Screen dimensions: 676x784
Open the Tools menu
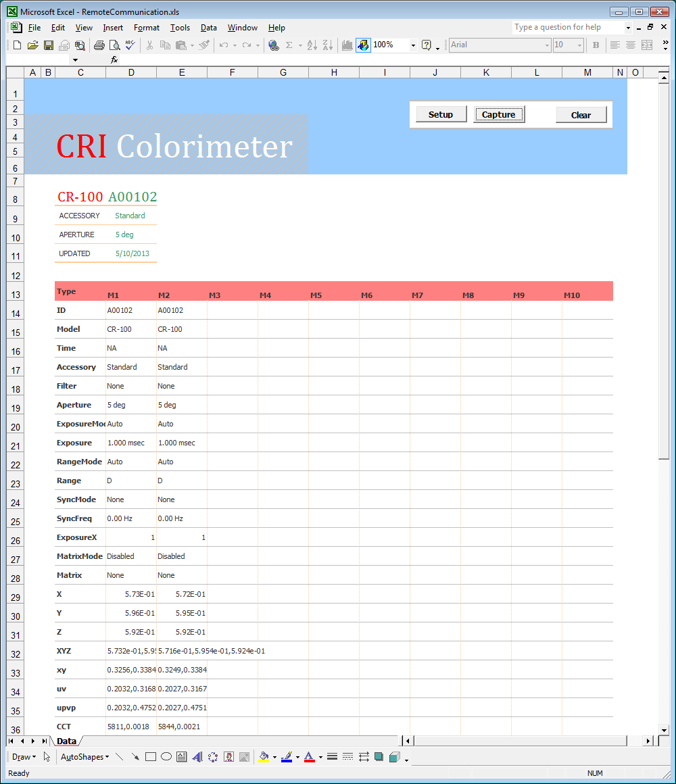[180, 28]
